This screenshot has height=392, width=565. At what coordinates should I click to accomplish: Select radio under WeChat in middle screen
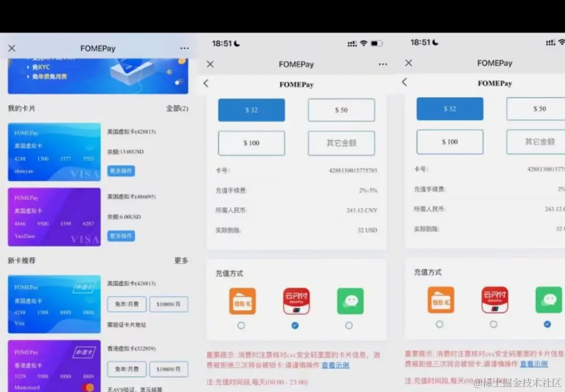click(x=349, y=325)
